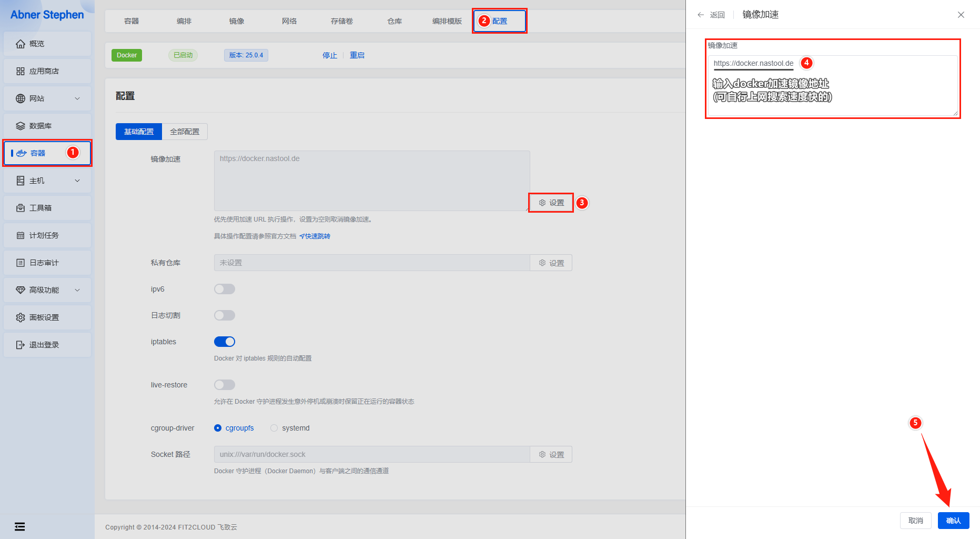Screen dimensions: 980x539
Task: Click the Socket 路径 input field
Action: [x=372, y=454]
